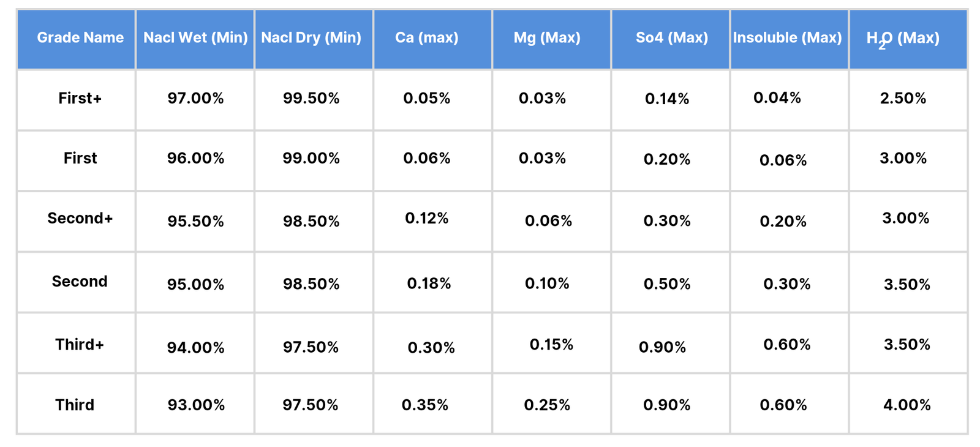980x447 pixels.
Task: Select the Insoluble (Max) column header
Action: pos(788,38)
